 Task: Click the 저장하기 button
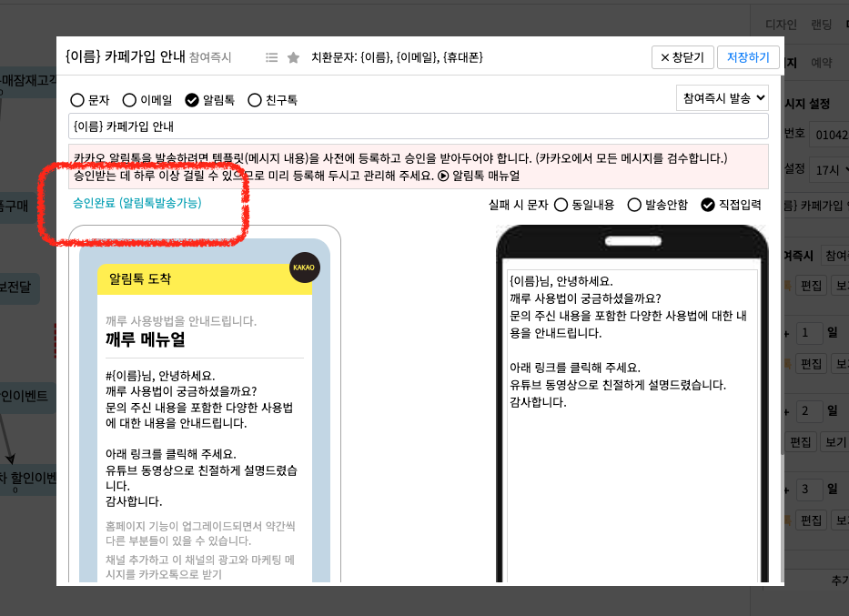pyautogui.click(x=748, y=57)
